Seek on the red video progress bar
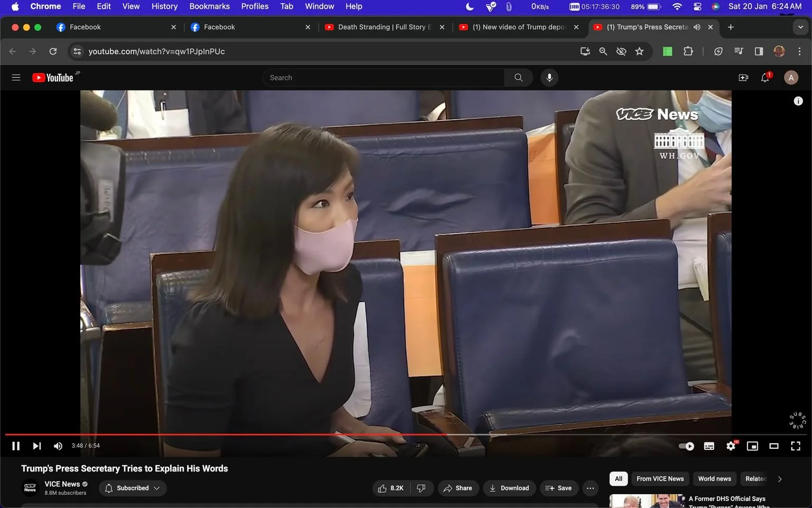 coord(406,434)
